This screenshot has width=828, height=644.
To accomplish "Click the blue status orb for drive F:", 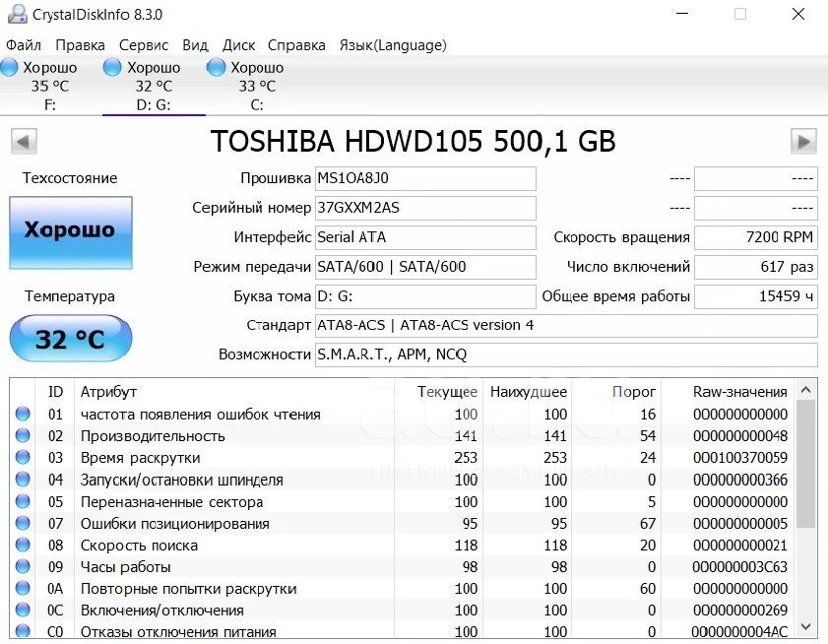I will 9,67.
